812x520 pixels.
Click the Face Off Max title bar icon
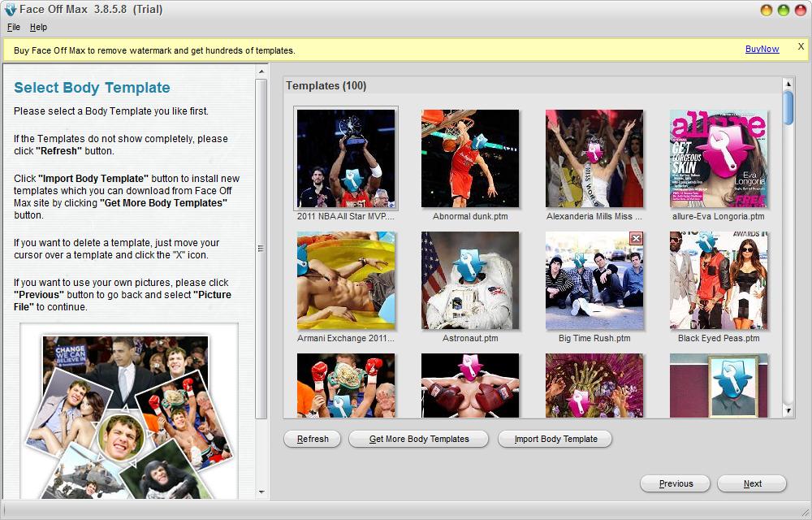pyautogui.click(x=11, y=10)
